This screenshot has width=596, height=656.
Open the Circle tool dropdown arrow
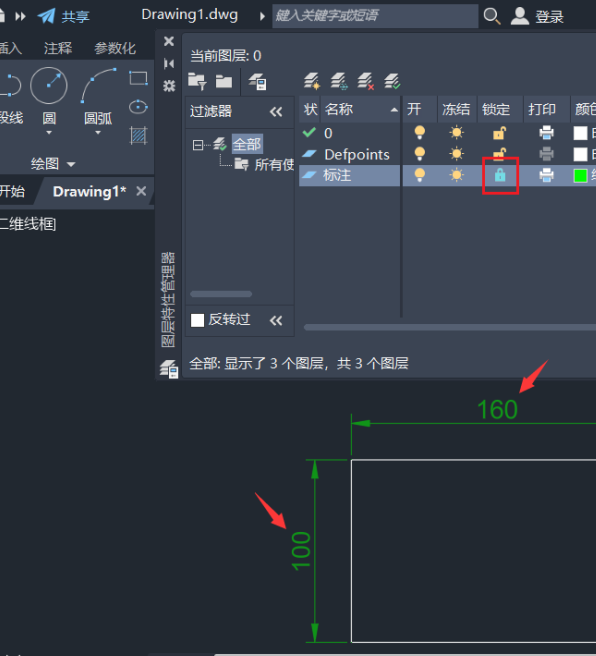[49, 133]
